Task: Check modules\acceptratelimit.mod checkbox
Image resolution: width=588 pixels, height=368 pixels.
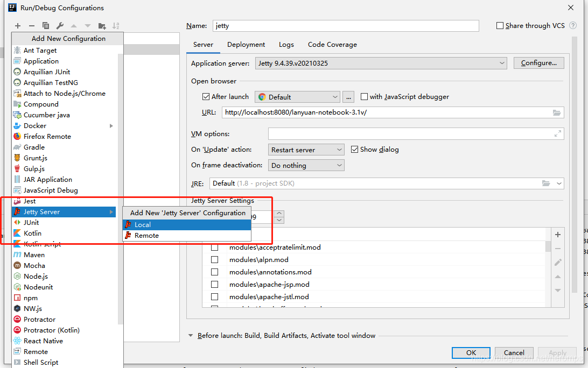Action: 214,247
